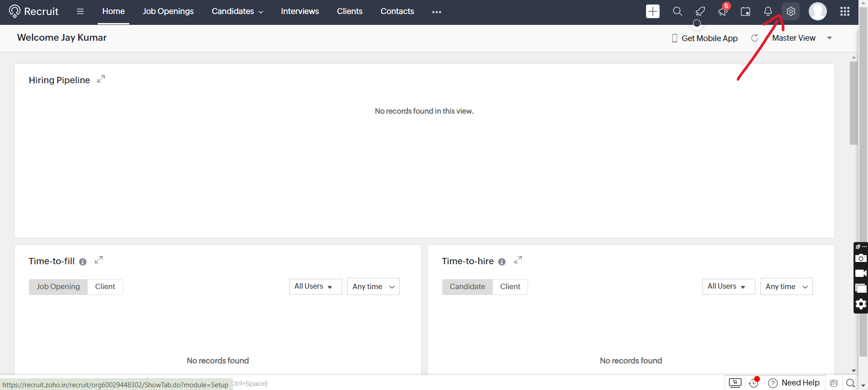Select Candidate toggle in Time-to-hire

coord(467,286)
